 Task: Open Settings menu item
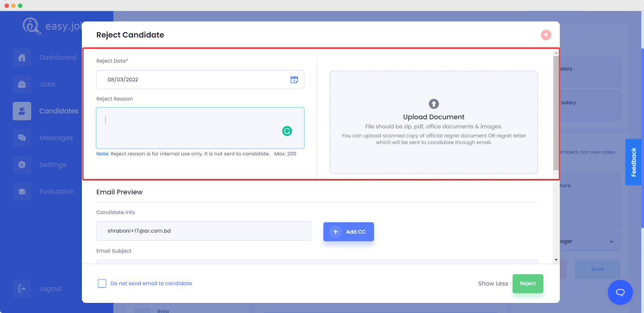pos(53,165)
